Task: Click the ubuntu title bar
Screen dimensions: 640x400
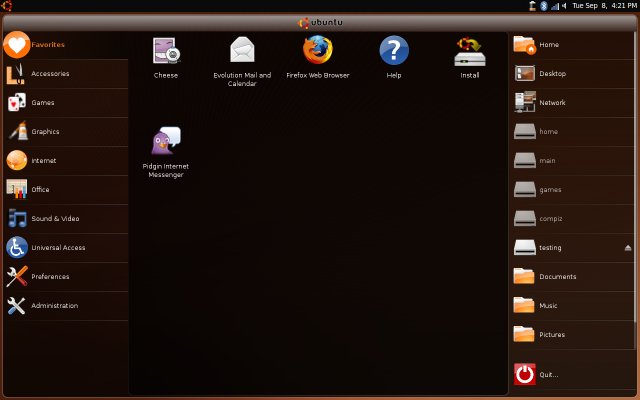Action: [x=320, y=22]
